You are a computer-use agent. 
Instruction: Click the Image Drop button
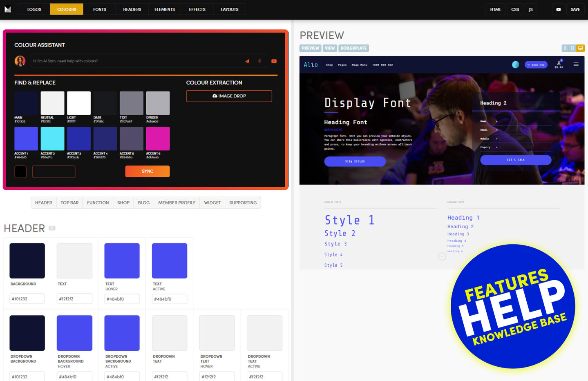(229, 96)
